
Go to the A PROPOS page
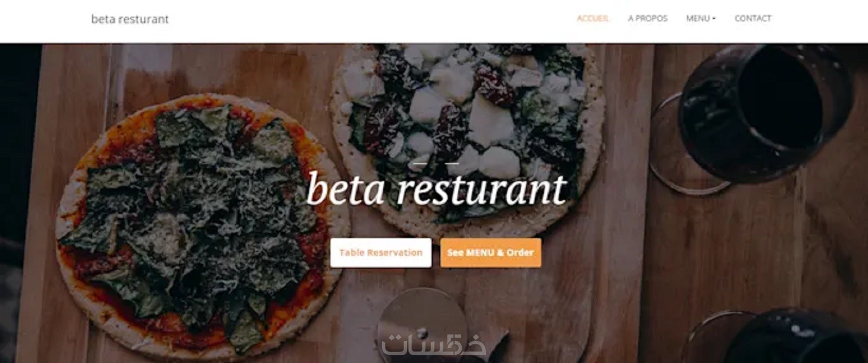(648, 18)
